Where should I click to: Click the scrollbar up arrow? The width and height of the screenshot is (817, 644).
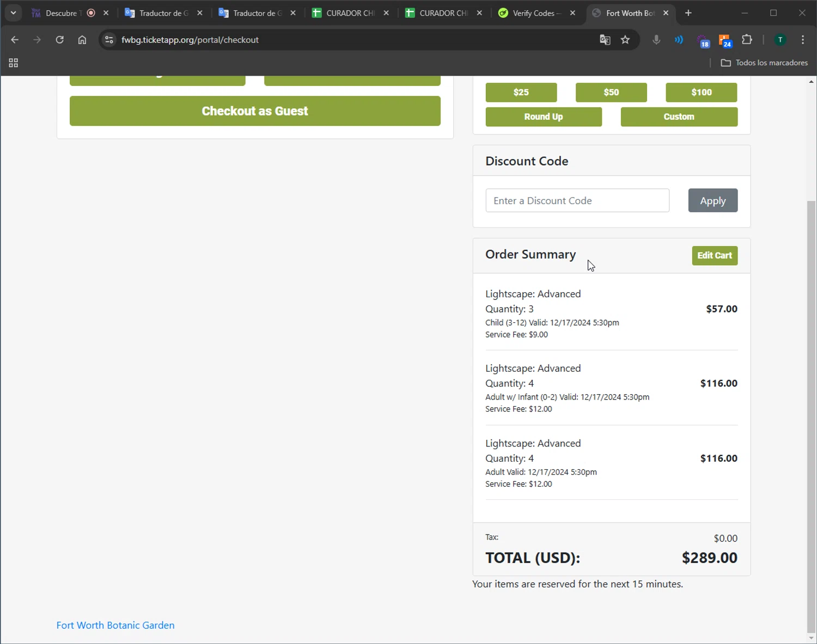click(x=812, y=82)
